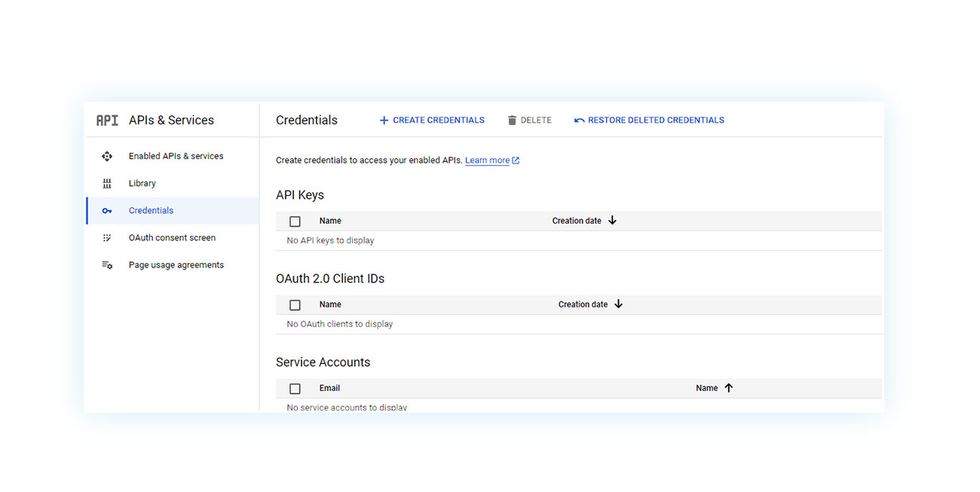Select Credentials in the sidebar
Viewport: 980px width, 492px height.
173,210
